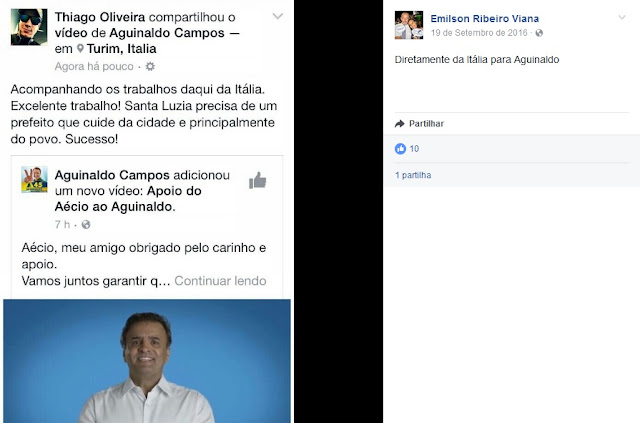Click the blue like reaction icon
The width and height of the screenshot is (640, 423).
(x=400, y=149)
